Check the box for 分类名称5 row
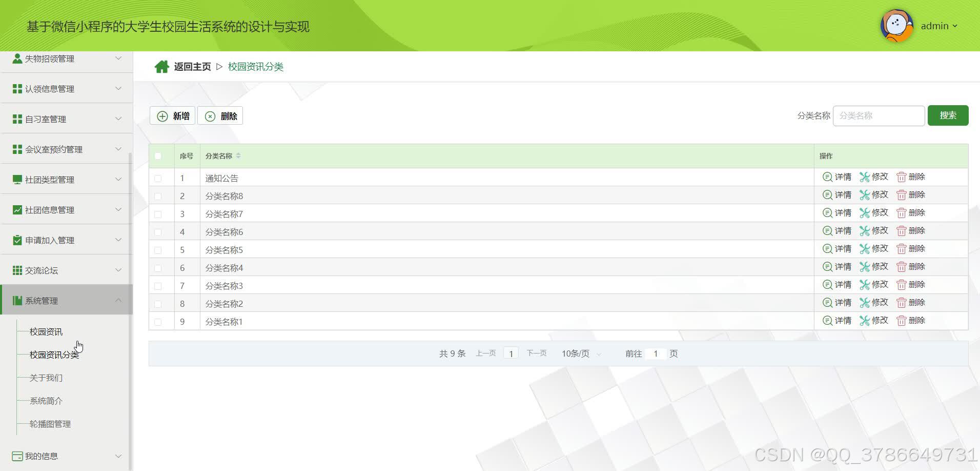980x471 pixels. coord(158,250)
